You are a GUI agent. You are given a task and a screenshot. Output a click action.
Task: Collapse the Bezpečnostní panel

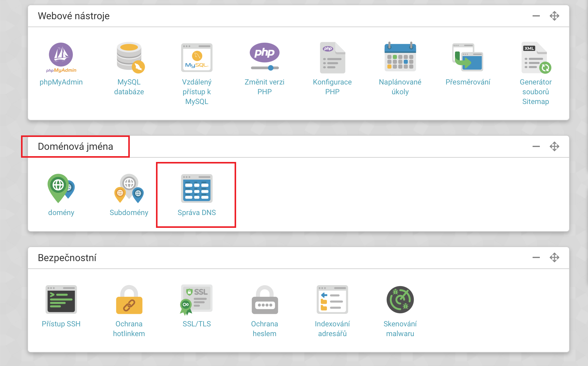536,257
